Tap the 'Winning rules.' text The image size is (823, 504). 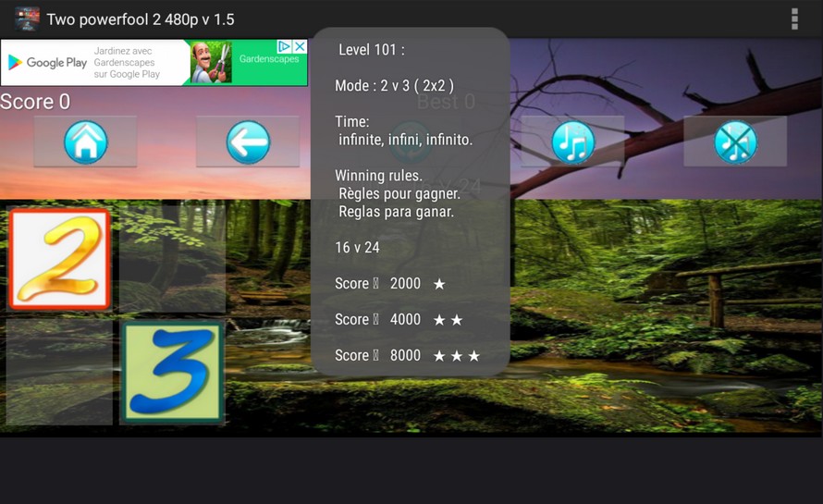[x=378, y=176]
